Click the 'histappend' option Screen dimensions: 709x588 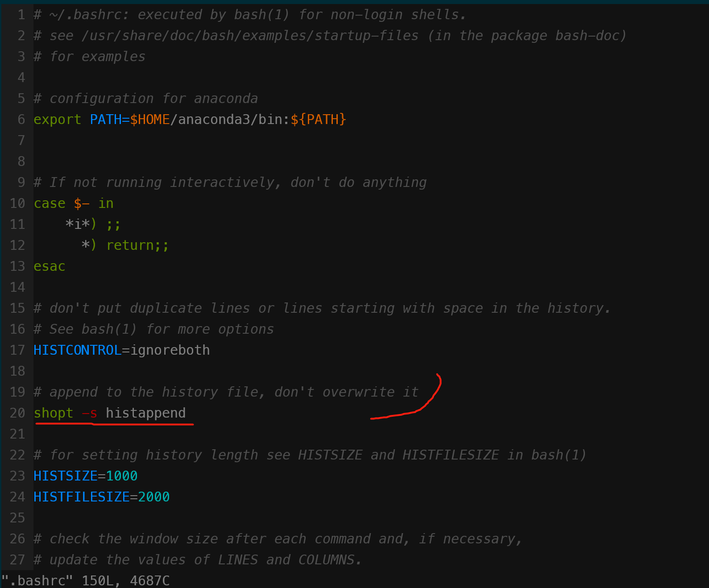146,413
